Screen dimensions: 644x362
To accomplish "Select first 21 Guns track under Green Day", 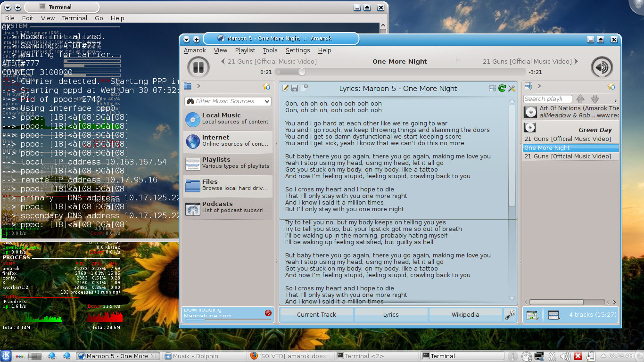I will tap(570, 139).
